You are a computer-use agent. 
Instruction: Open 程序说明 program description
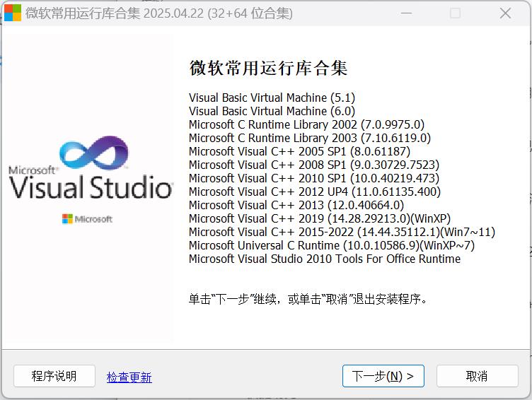pos(54,376)
